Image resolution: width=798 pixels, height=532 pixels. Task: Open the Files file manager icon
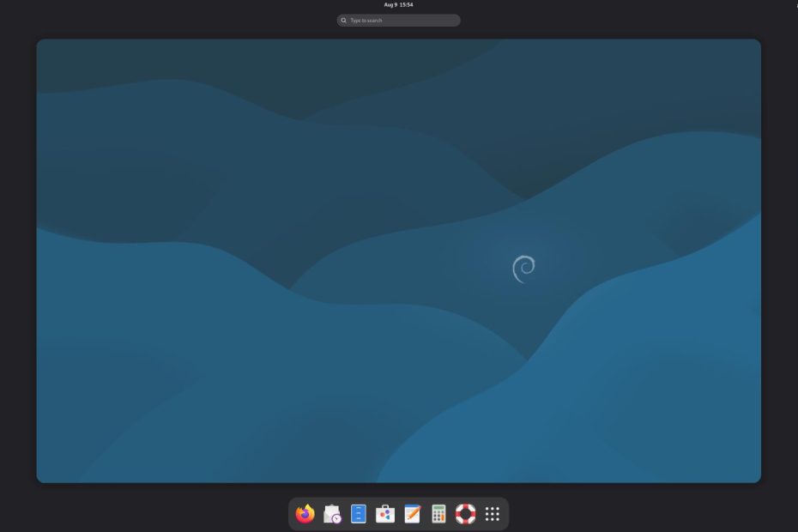pos(359,514)
